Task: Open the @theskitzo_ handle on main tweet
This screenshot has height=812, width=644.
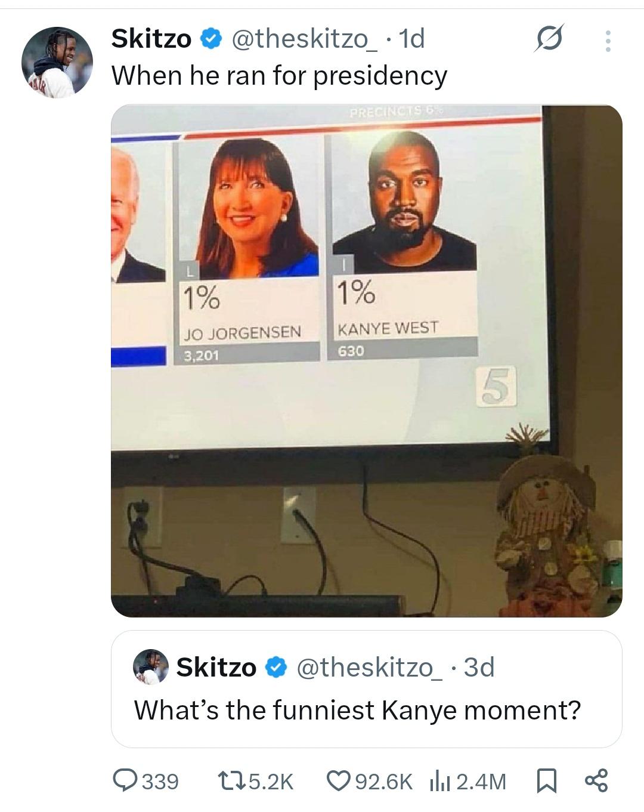Action: pyautogui.click(x=304, y=39)
